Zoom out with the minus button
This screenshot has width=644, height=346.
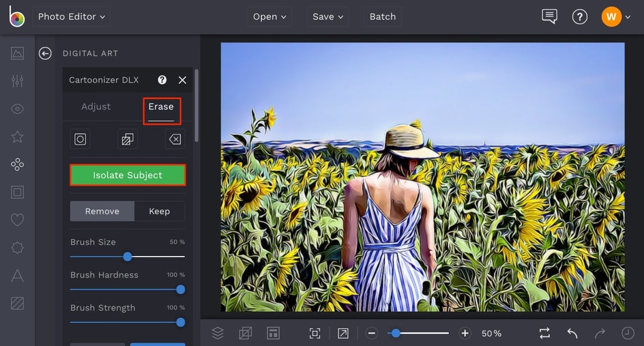[372, 333]
